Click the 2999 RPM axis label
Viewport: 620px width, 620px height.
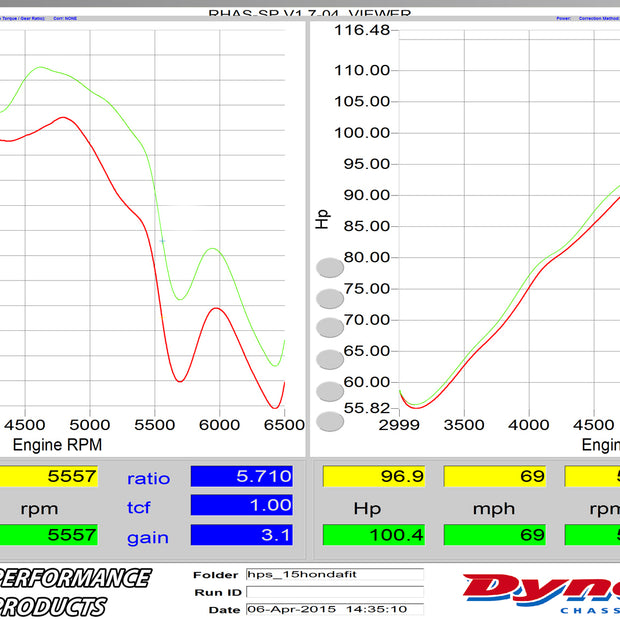[x=399, y=425]
